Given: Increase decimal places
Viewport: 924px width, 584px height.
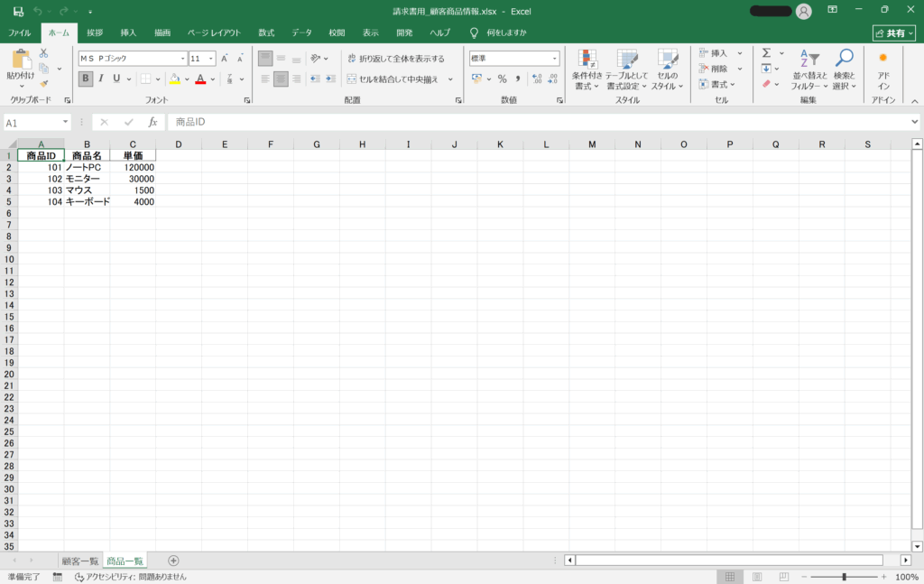Looking at the screenshot, I should (537, 79).
